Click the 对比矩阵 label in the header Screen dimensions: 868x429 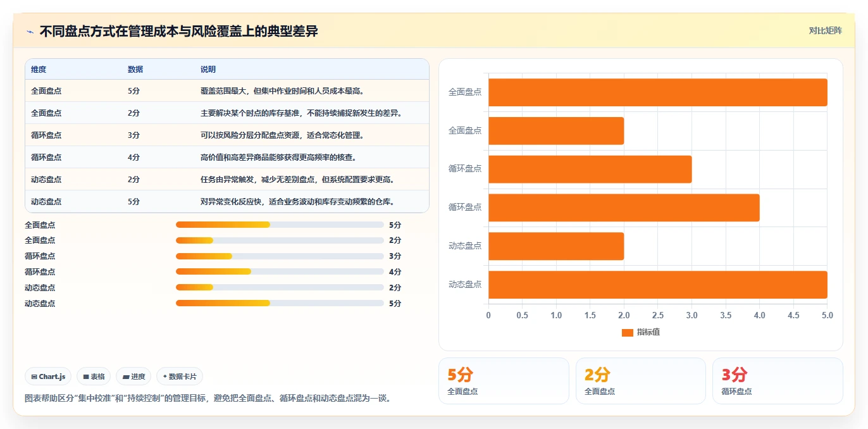[x=825, y=30]
